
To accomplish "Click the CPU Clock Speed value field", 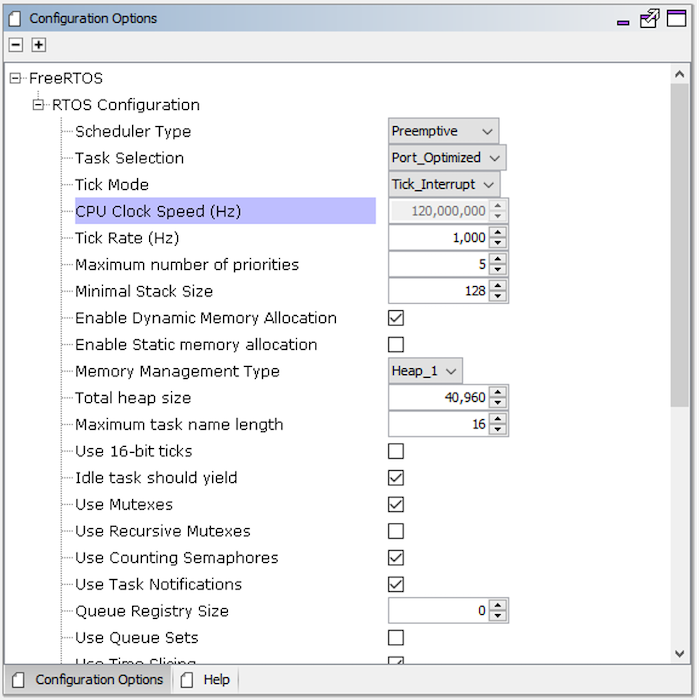I will (x=439, y=211).
